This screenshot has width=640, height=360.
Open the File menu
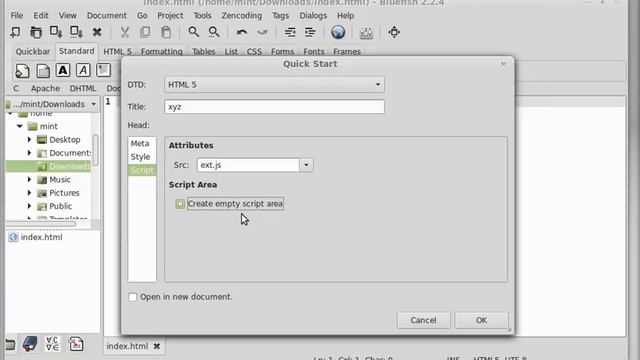(x=17, y=16)
